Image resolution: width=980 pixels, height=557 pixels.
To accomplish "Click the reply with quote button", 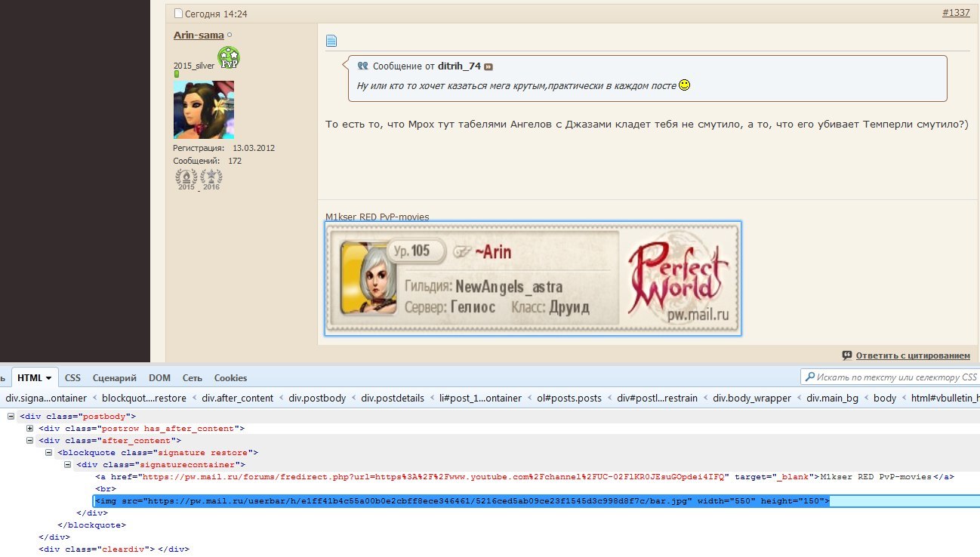I will pos(912,355).
